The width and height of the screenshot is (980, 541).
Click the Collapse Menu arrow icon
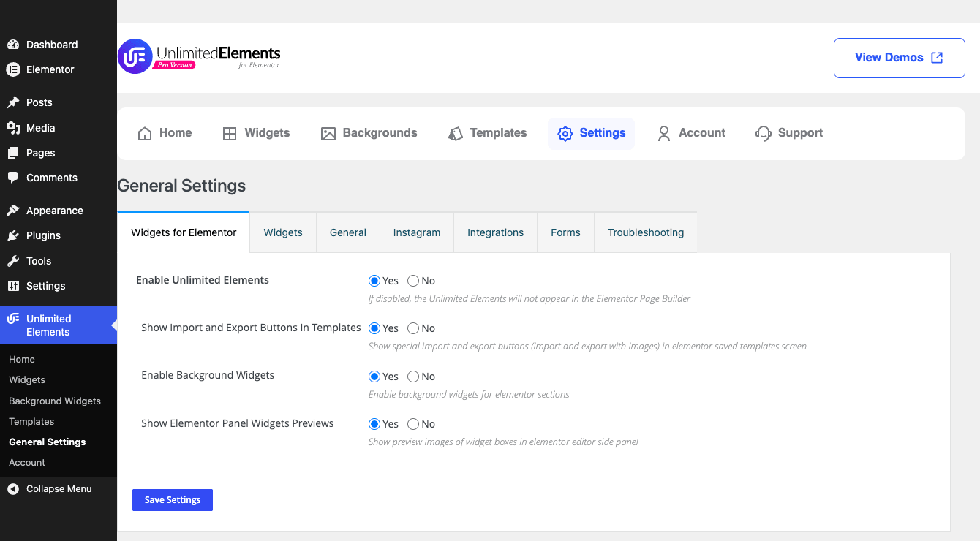click(13, 488)
